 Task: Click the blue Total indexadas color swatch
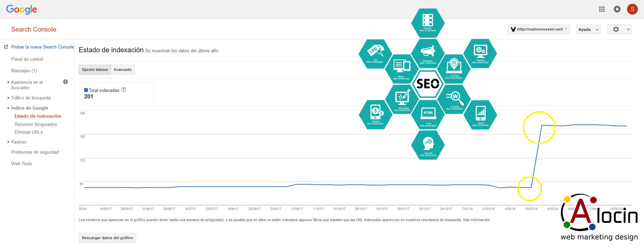pos(86,90)
